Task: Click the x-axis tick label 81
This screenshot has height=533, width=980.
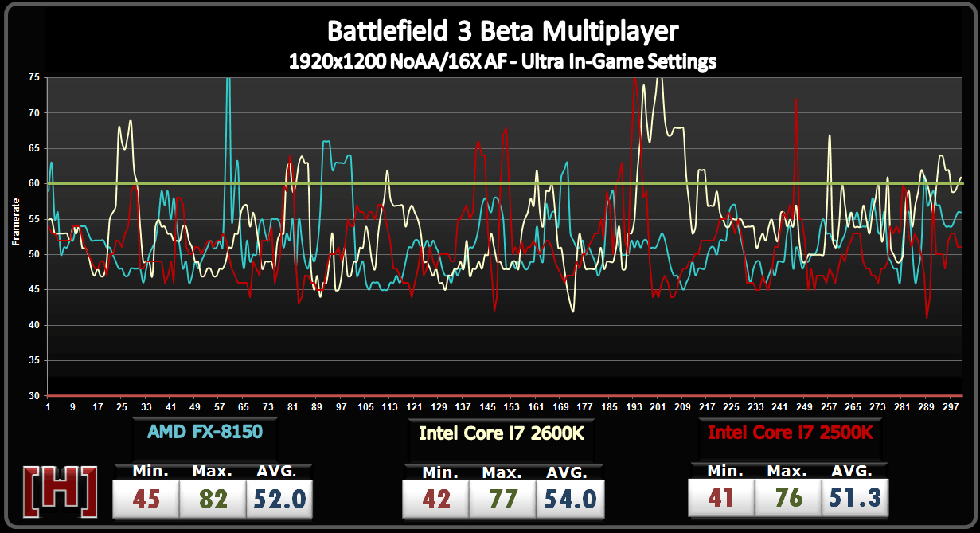Action: [x=293, y=406]
